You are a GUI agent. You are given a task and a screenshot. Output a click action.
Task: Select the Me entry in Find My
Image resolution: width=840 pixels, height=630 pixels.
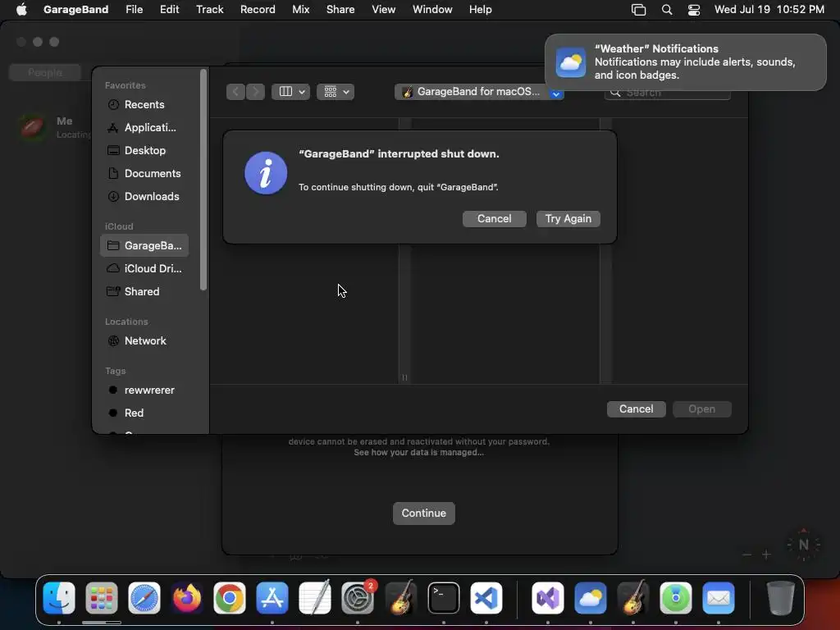point(52,127)
